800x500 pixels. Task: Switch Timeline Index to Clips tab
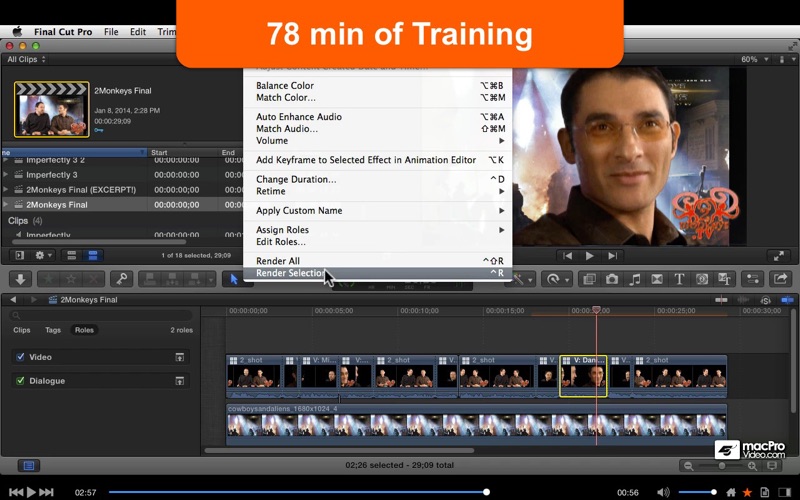point(21,330)
